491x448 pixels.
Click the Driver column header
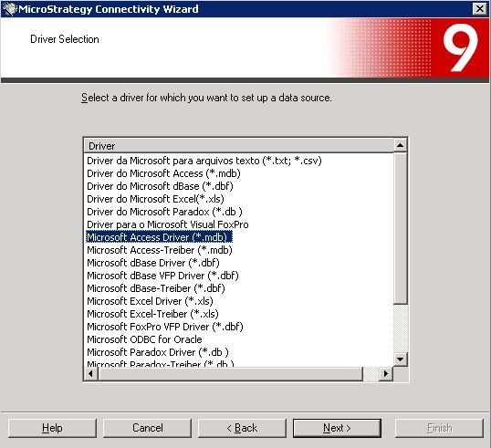click(x=239, y=146)
